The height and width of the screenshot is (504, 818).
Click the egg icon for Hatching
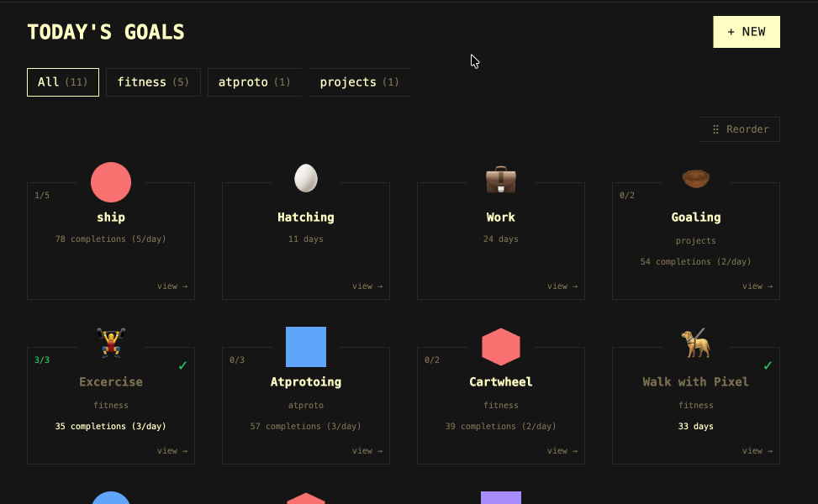pyautogui.click(x=306, y=178)
